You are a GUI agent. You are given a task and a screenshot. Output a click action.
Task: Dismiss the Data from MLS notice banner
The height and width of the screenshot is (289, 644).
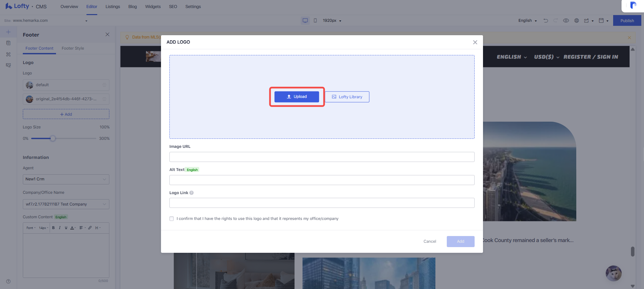coord(629,38)
